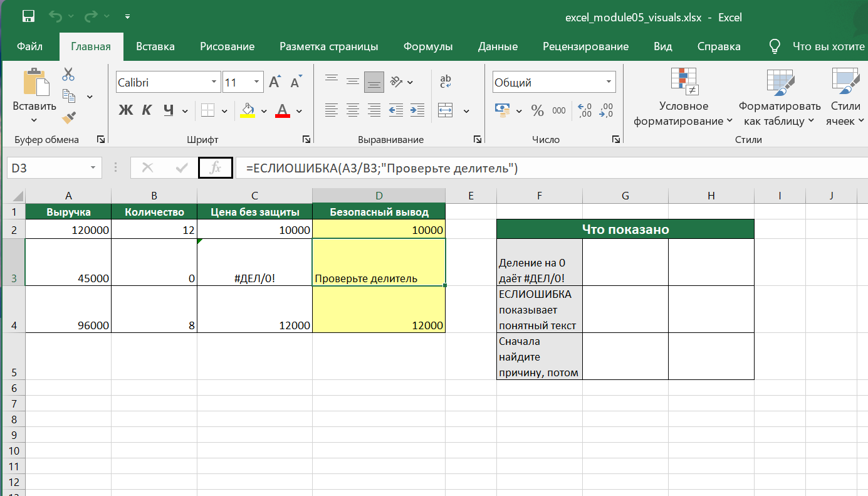
Task: Open Форматировать как таблицу gallery
Action: point(779,97)
